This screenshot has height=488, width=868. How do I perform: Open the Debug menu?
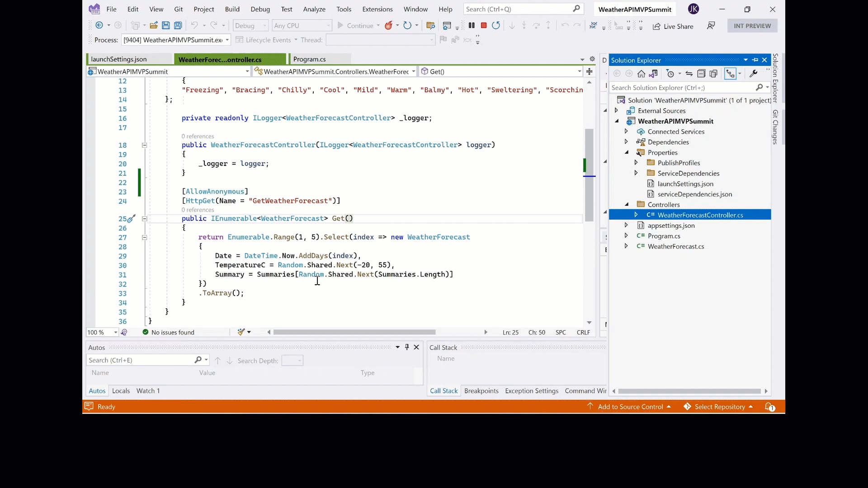coord(260,9)
